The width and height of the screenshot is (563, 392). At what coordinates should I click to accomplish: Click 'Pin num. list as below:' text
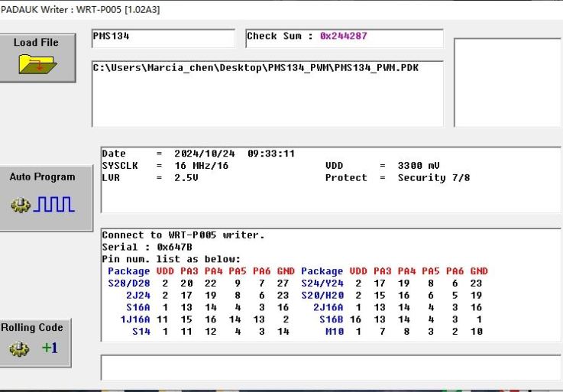tap(171, 259)
